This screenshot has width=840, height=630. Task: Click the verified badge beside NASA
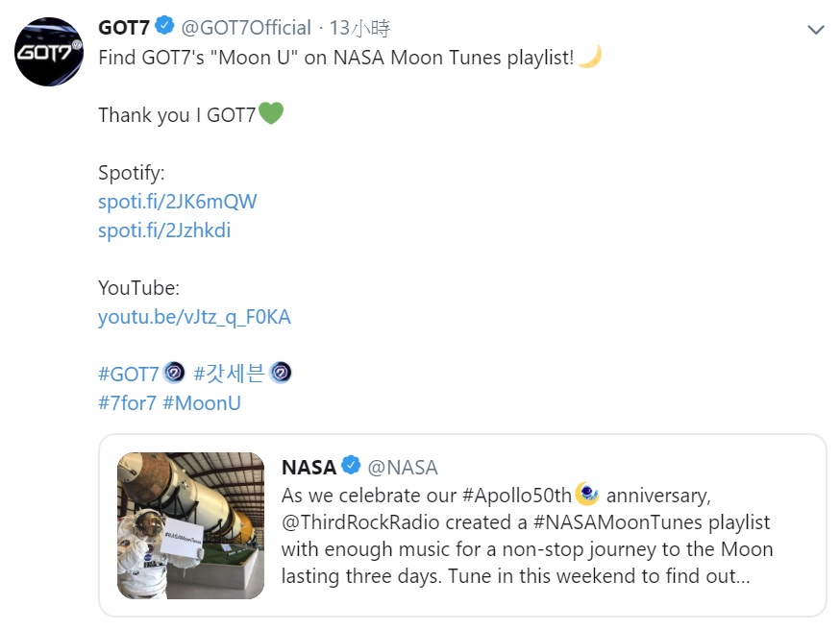[x=351, y=467]
